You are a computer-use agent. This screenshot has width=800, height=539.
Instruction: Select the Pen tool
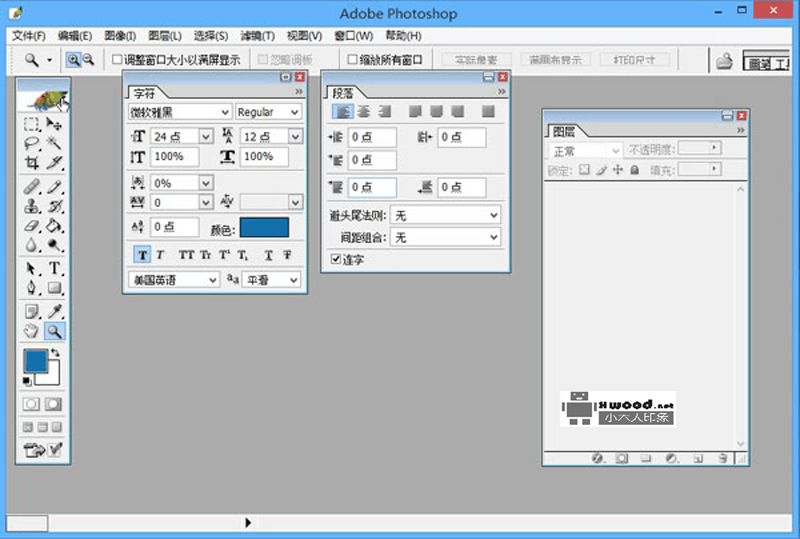point(32,288)
